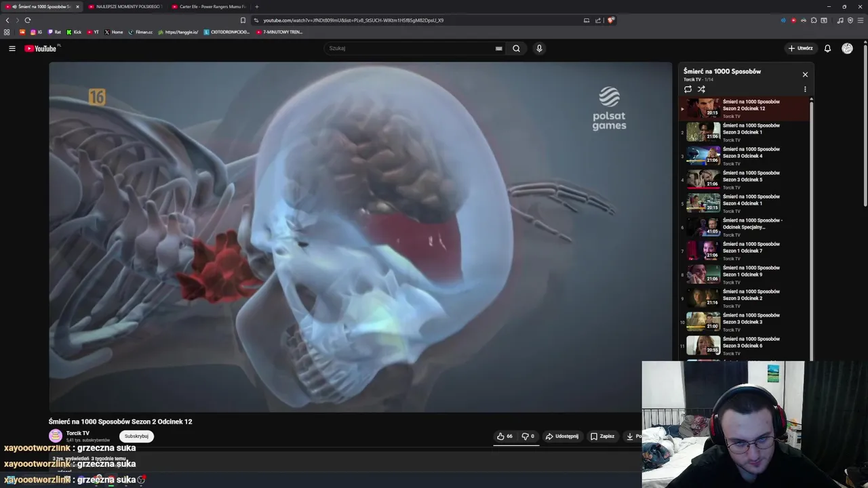Click the Udostępnij share button
868x488 pixels.
[562, 436]
